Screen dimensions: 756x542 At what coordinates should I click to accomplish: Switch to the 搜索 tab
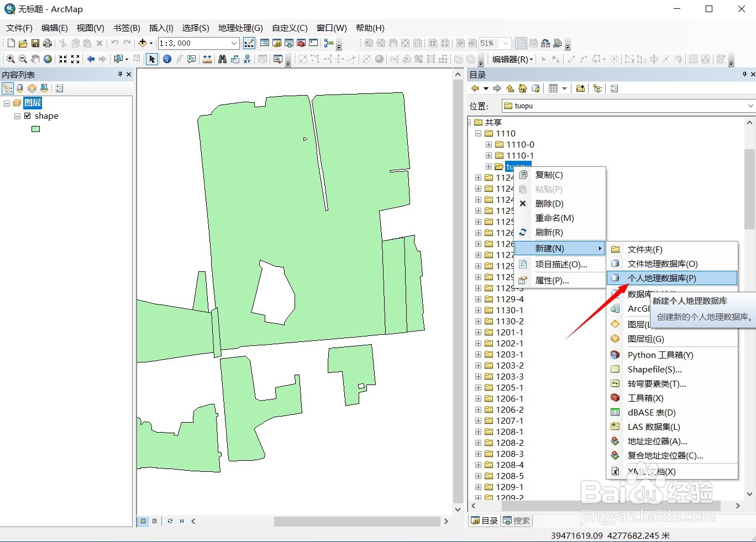point(517,520)
